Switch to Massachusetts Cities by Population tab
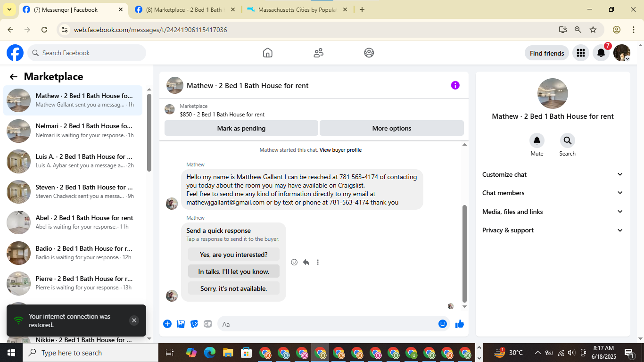Viewport: 644px width, 362px height. tap(297, 9)
